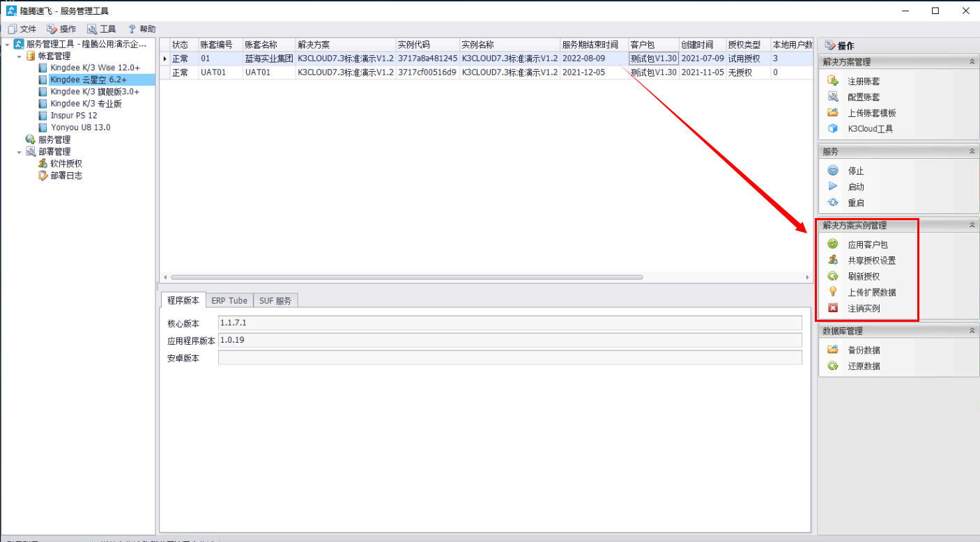Click the empty 安卓版本 field

tap(510, 357)
